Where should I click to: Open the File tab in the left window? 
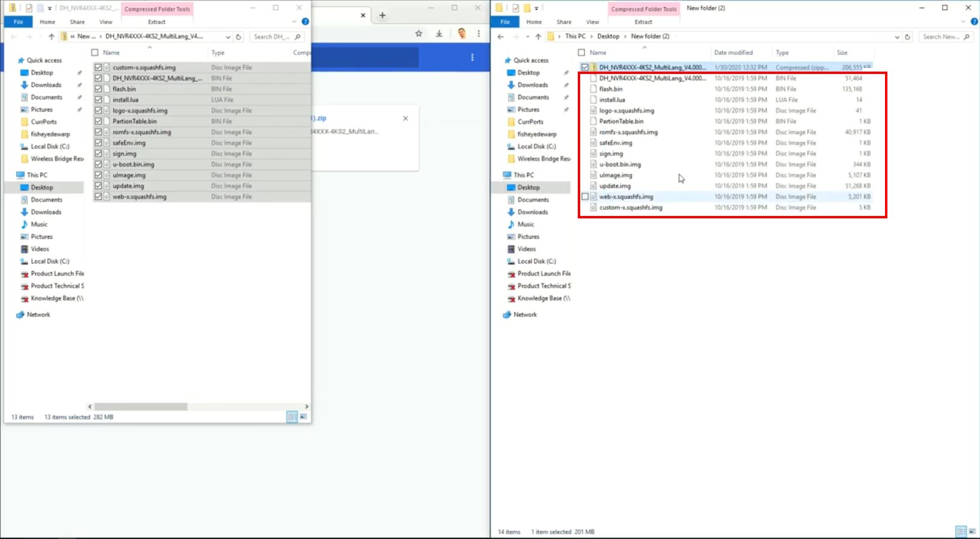click(19, 22)
